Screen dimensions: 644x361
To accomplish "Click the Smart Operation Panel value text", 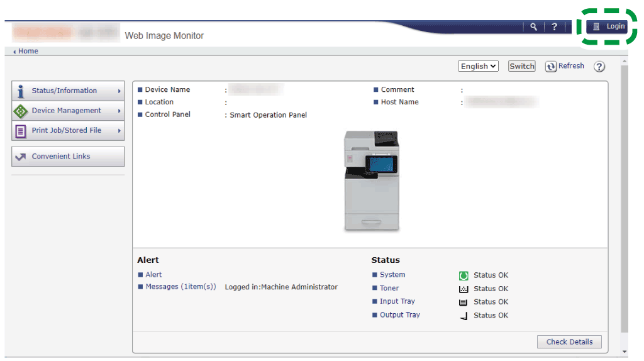I will click(x=268, y=115).
